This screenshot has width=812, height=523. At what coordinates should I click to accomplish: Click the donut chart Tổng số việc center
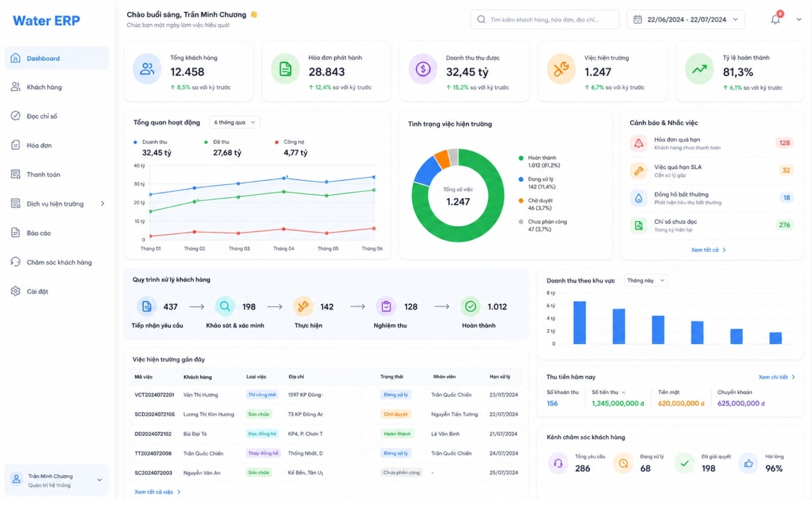458,196
